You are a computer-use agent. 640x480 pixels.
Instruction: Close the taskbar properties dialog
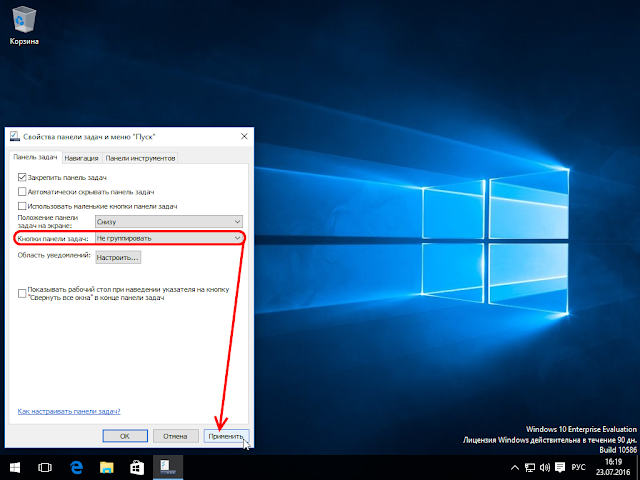[x=244, y=136]
